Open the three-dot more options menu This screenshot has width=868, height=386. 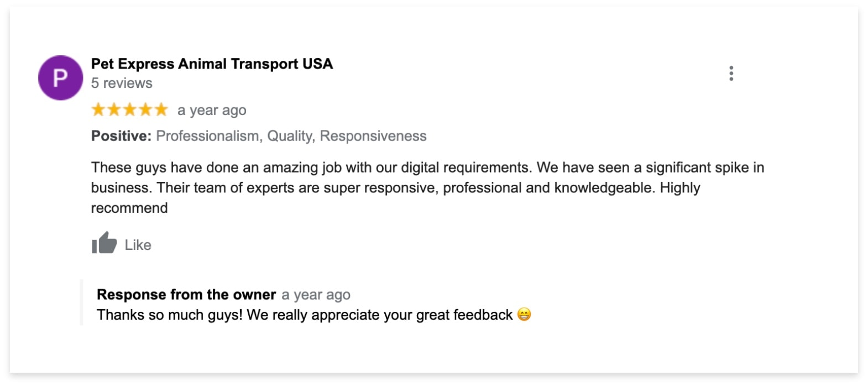[x=731, y=74]
